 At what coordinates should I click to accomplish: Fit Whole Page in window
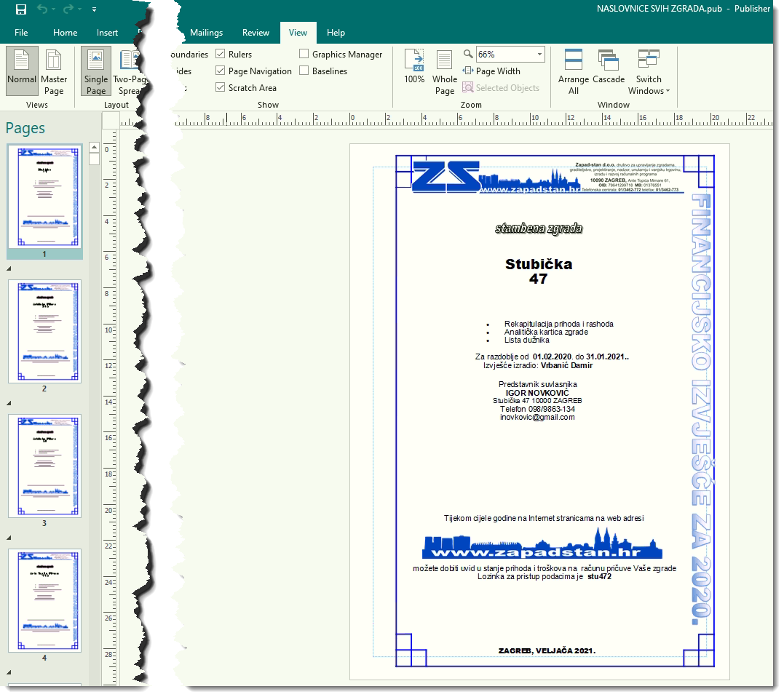click(x=445, y=73)
